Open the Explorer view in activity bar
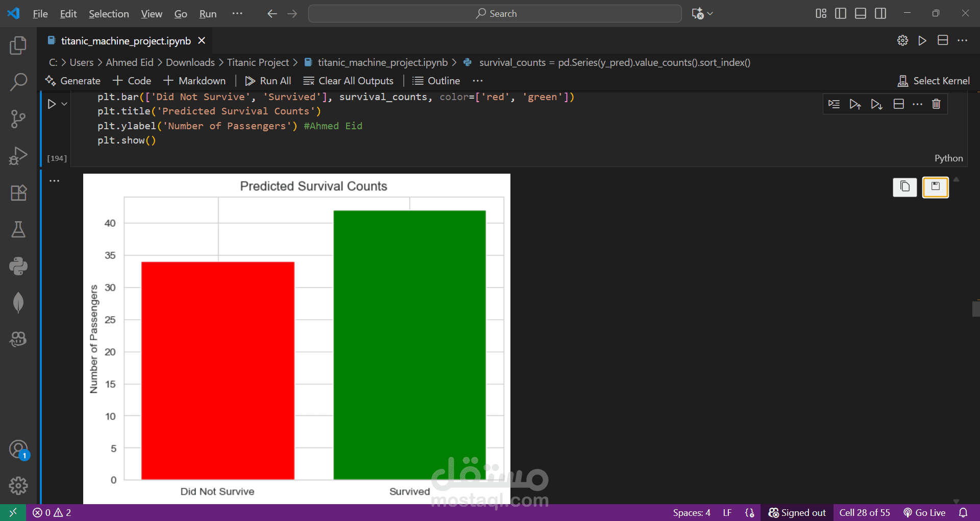This screenshot has height=521, width=980. tap(18, 45)
